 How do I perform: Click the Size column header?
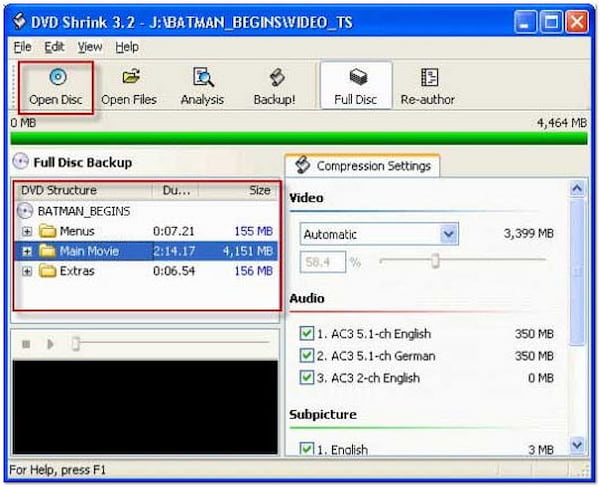click(x=238, y=190)
